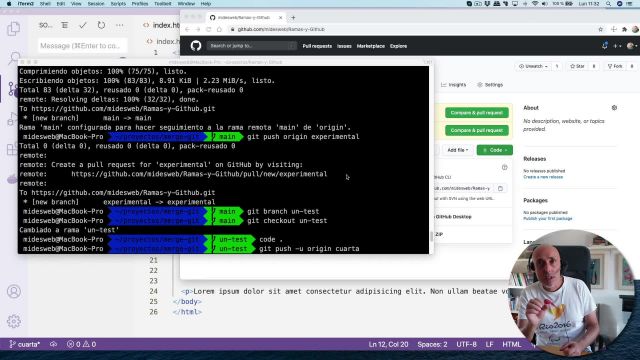Bookmark page with star icon in address bar
Viewport: 640px width, 360px height.
(x=600, y=29)
